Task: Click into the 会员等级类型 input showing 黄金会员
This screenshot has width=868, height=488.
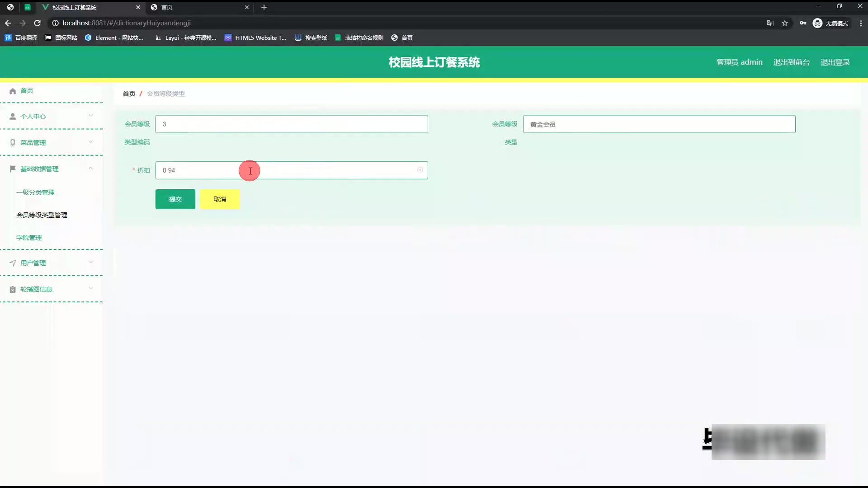Action: point(659,124)
